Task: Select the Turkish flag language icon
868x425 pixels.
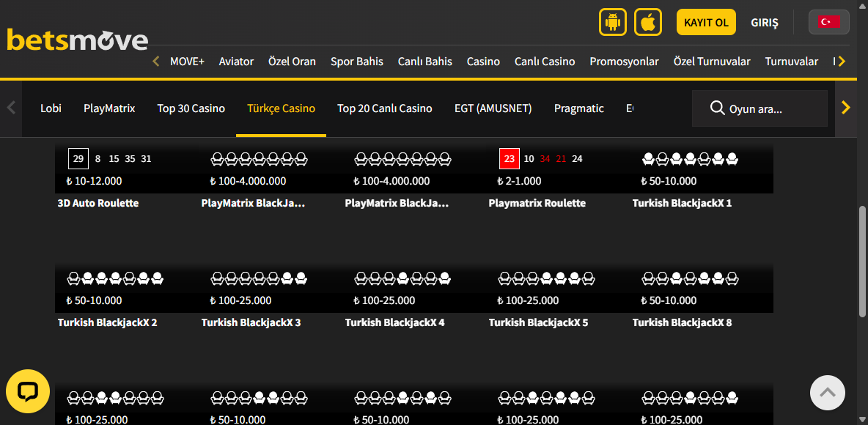Action: (x=828, y=21)
